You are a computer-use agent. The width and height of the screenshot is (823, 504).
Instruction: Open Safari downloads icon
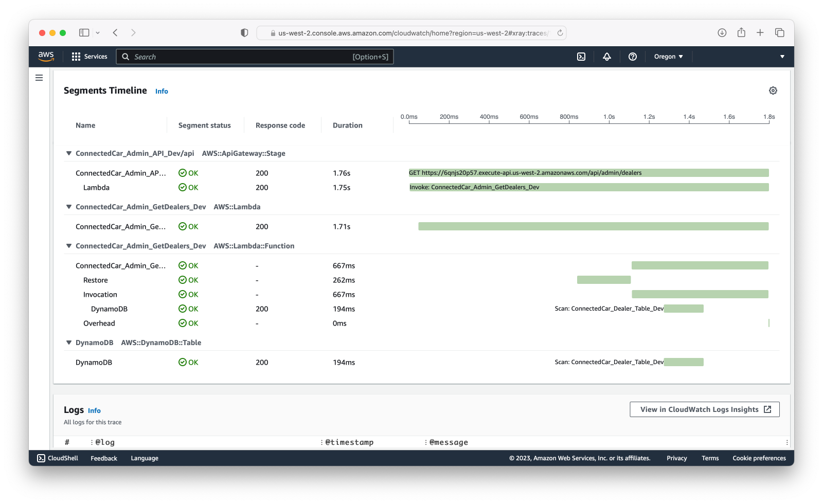tap(722, 32)
